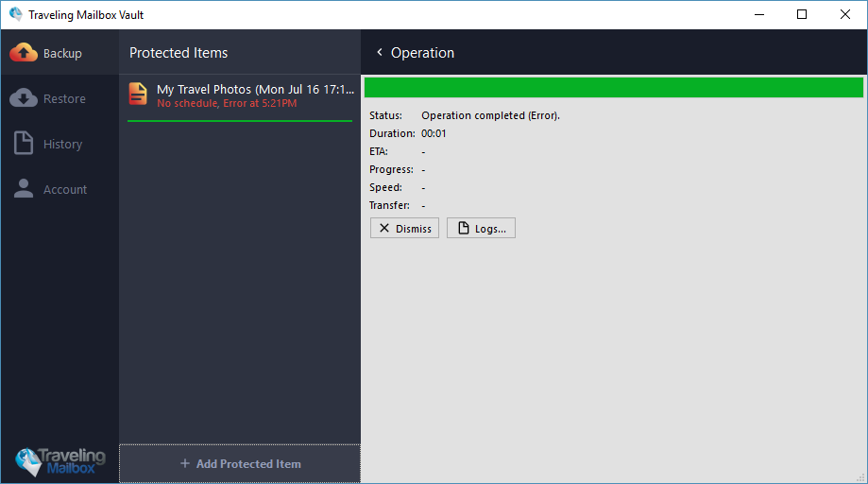Click the red 'No schedule, Error' status text
This screenshot has height=484, width=868.
(x=227, y=103)
